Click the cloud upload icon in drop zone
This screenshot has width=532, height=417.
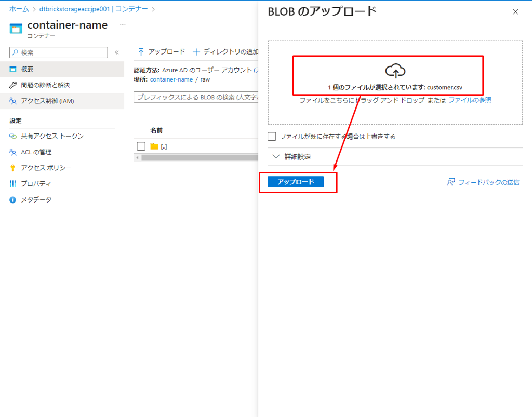click(395, 71)
